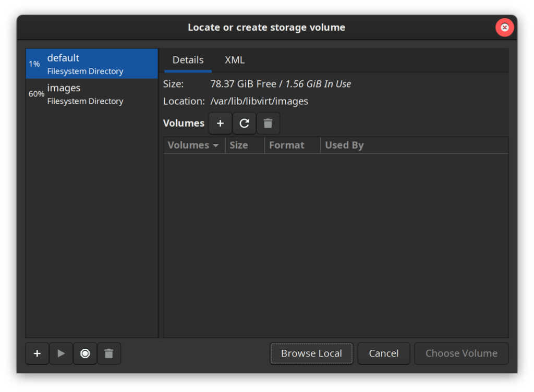Click the delete volume trash icon

268,124
